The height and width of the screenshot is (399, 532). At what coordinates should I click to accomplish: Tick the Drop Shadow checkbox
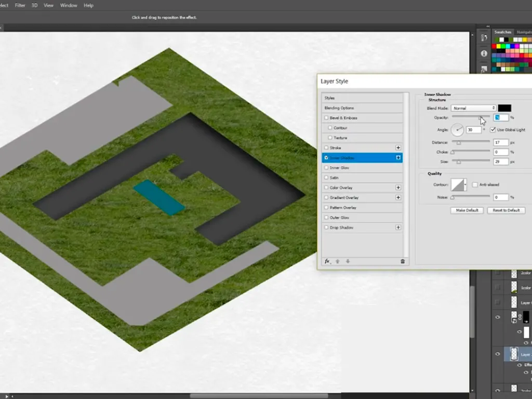coord(326,228)
